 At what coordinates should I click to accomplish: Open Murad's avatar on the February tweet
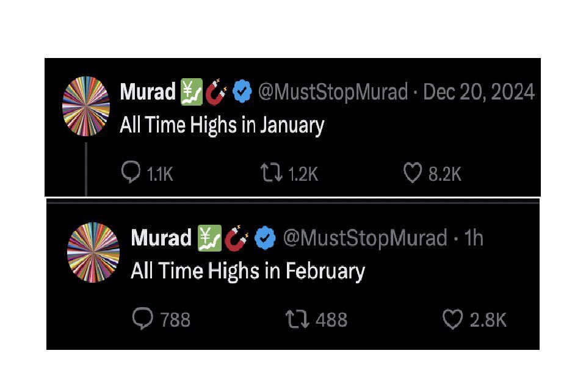[x=93, y=252]
